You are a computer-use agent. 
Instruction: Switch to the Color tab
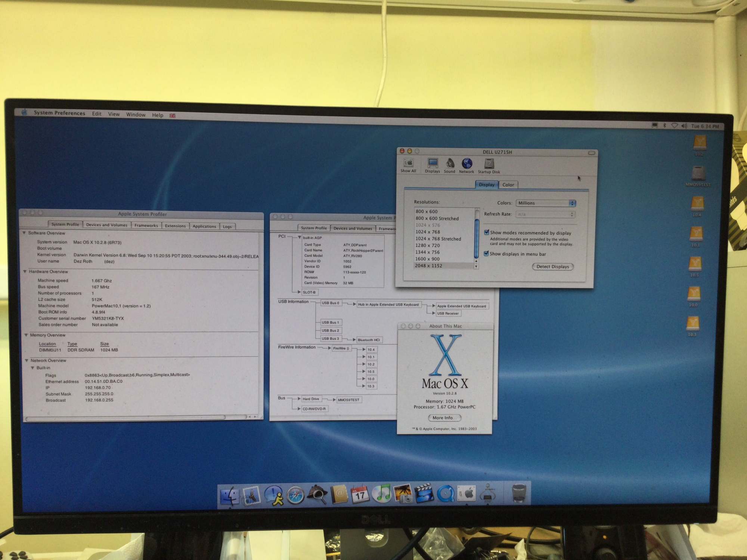[x=508, y=185]
